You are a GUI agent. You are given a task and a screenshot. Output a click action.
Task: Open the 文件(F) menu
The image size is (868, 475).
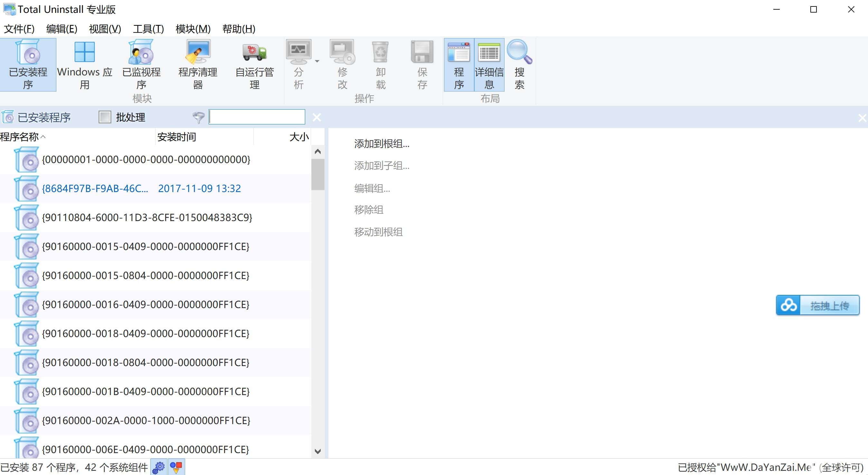(x=19, y=29)
